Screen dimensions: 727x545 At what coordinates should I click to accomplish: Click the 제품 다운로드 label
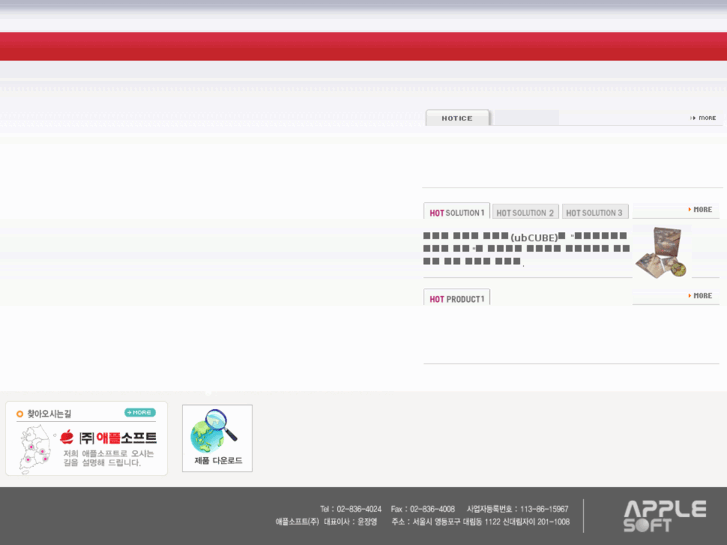[218, 461]
